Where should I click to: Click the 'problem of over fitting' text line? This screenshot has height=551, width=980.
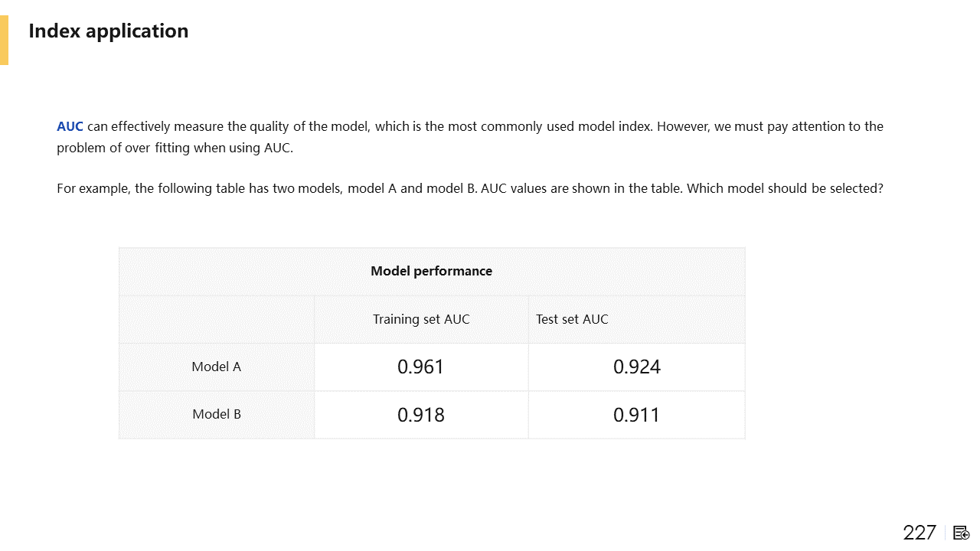pos(175,148)
